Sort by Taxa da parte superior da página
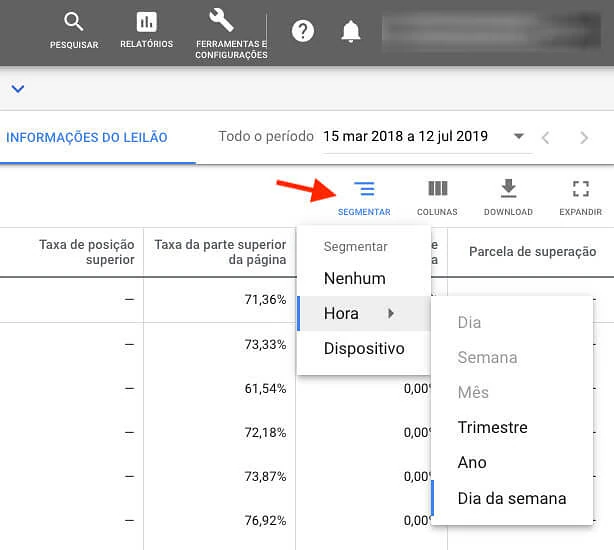The image size is (614, 550). click(220, 252)
